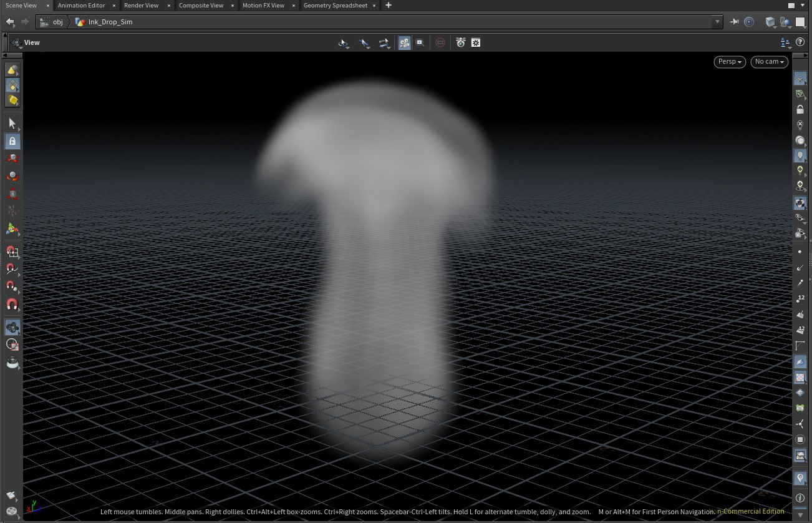Image resolution: width=812 pixels, height=523 pixels.
Task: Go back with the left navigation arrow
Action: (x=10, y=22)
